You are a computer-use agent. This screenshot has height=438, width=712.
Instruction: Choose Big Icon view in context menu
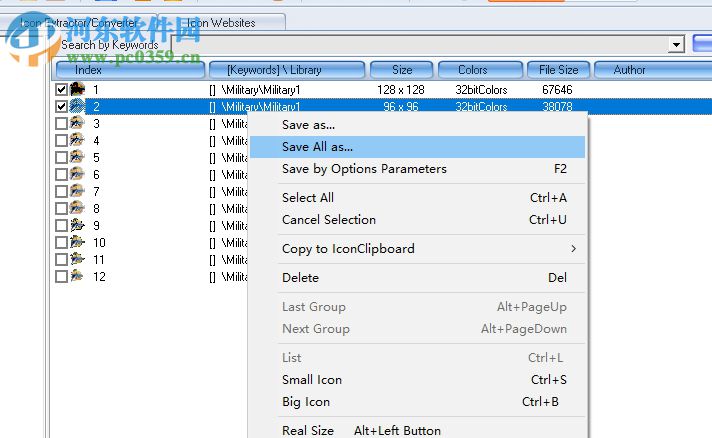point(306,402)
